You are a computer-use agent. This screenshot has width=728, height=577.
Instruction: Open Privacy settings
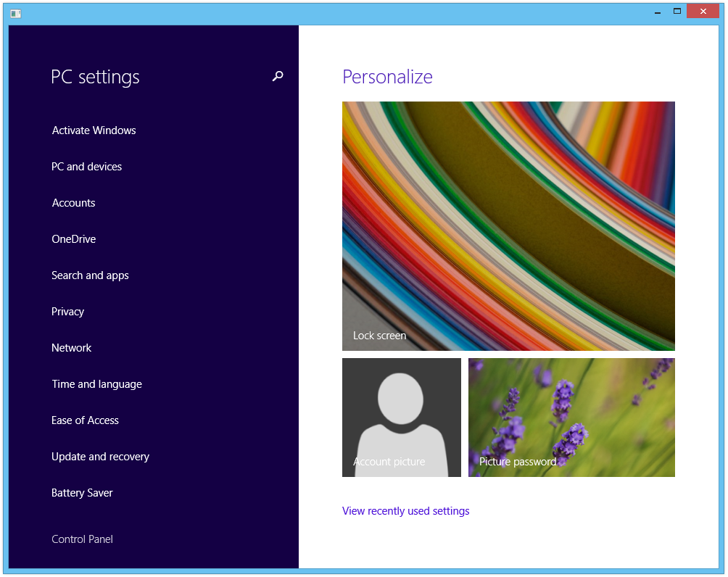67,312
